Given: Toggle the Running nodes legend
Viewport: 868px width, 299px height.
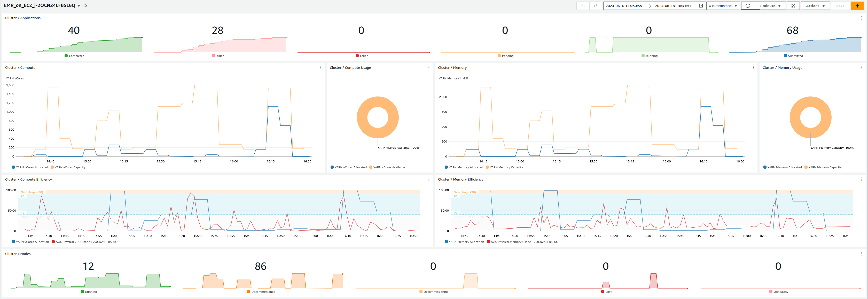Looking at the screenshot, I should (x=89, y=291).
